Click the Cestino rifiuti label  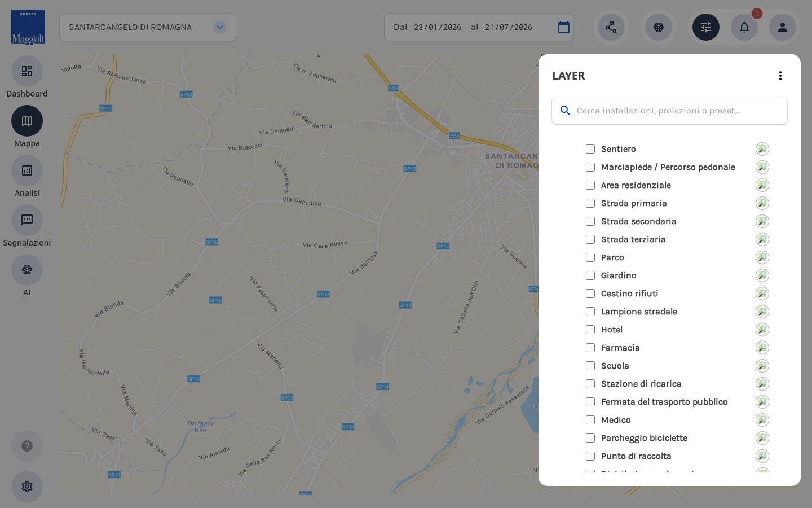pyautogui.click(x=629, y=294)
